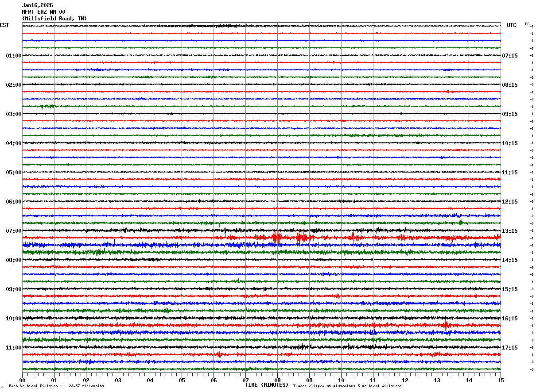Select the 11:00 CST time label
The width and height of the screenshot is (536, 392).
(x=14, y=348)
